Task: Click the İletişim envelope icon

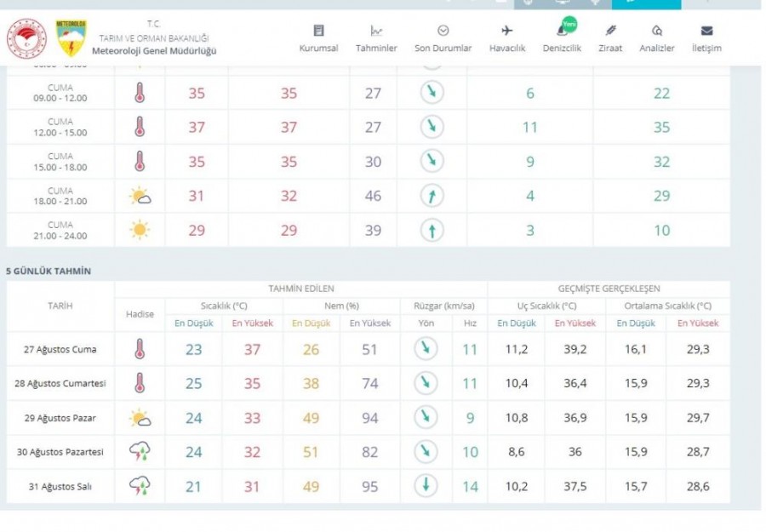Action: [x=706, y=38]
